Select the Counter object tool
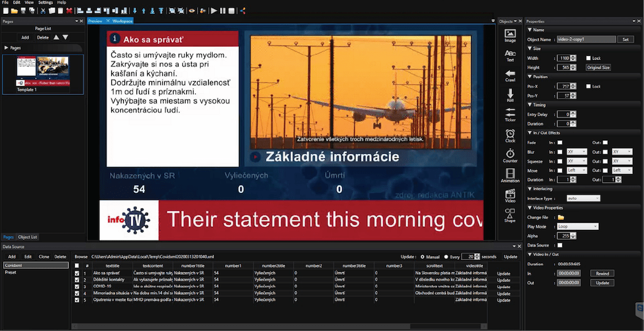Viewport: 644px width, 331px height. pyautogui.click(x=510, y=156)
